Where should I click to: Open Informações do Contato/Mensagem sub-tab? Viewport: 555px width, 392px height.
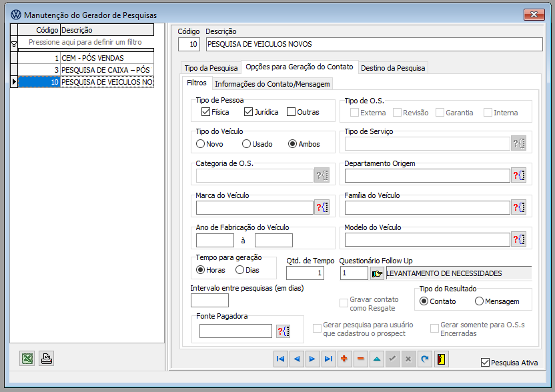272,84
